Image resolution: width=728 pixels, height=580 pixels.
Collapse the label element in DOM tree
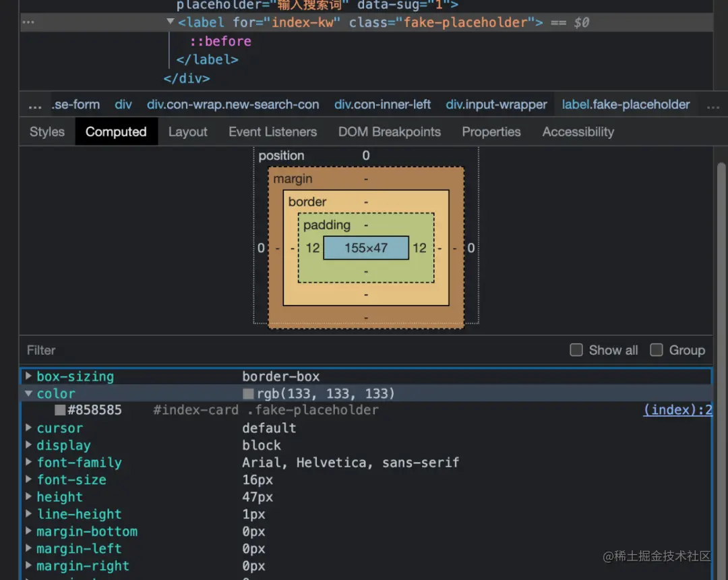click(x=171, y=22)
